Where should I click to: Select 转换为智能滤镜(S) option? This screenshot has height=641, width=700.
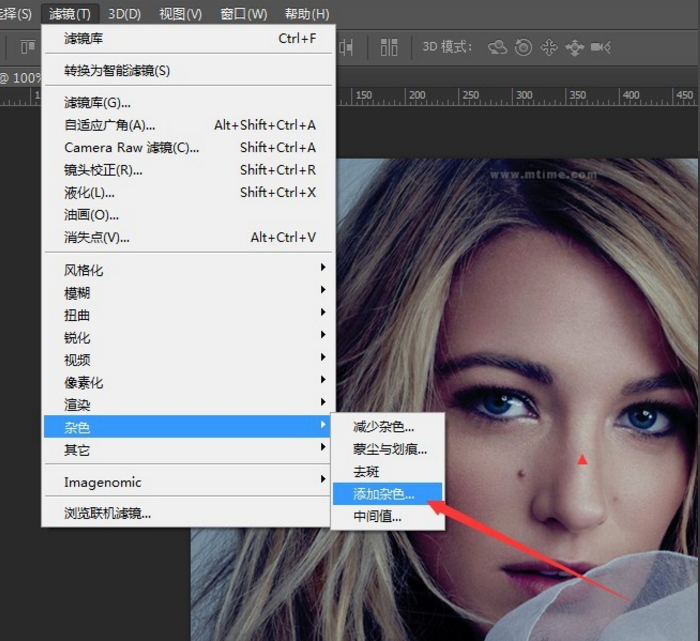pyautogui.click(x=117, y=70)
